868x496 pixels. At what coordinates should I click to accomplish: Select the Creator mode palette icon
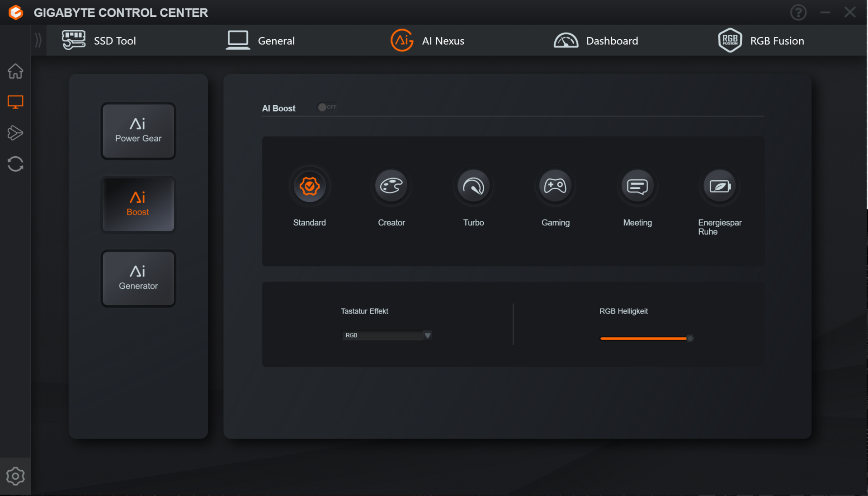pos(392,186)
